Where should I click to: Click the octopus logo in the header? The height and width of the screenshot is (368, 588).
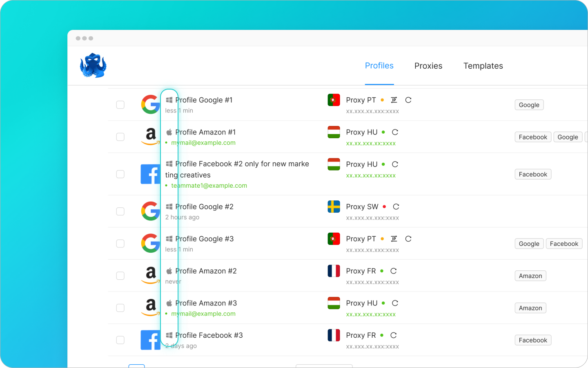click(x=93, y=65)
